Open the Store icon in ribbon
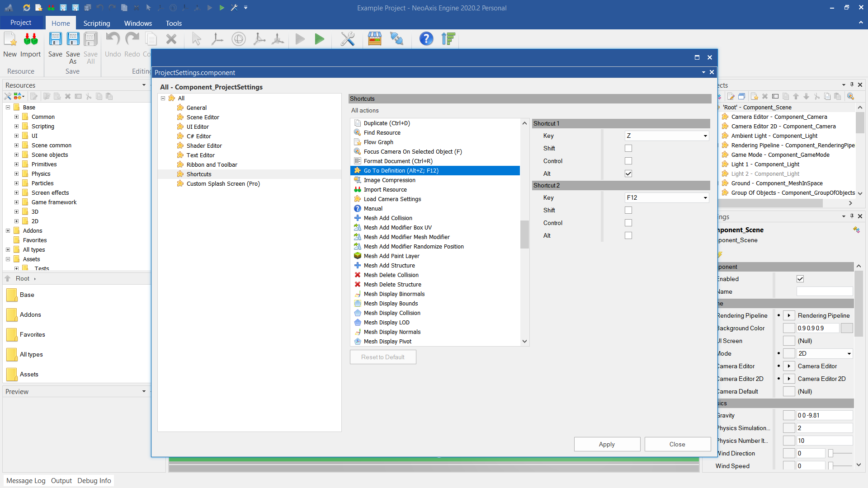 pyautogui.click(x=374, y=39)
